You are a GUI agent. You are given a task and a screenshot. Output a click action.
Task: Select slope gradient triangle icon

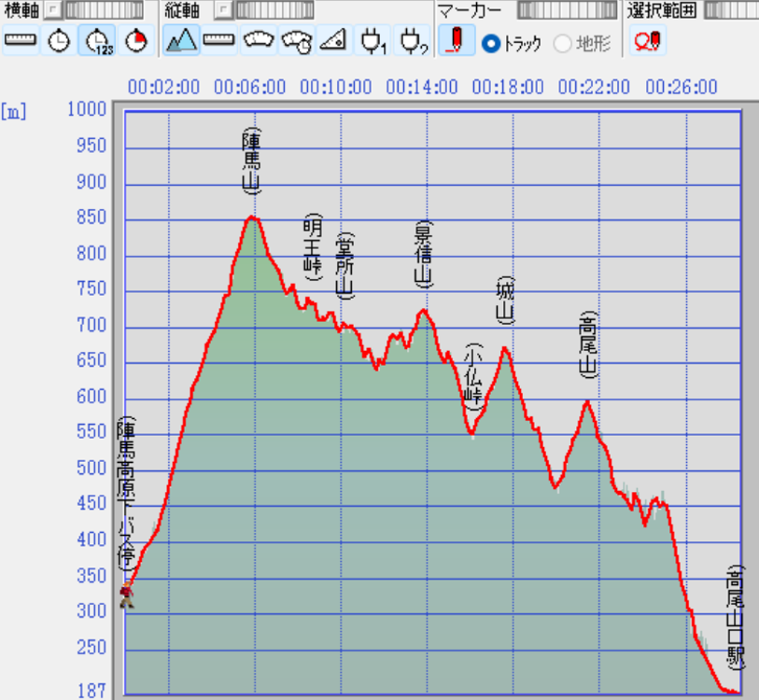334,41
